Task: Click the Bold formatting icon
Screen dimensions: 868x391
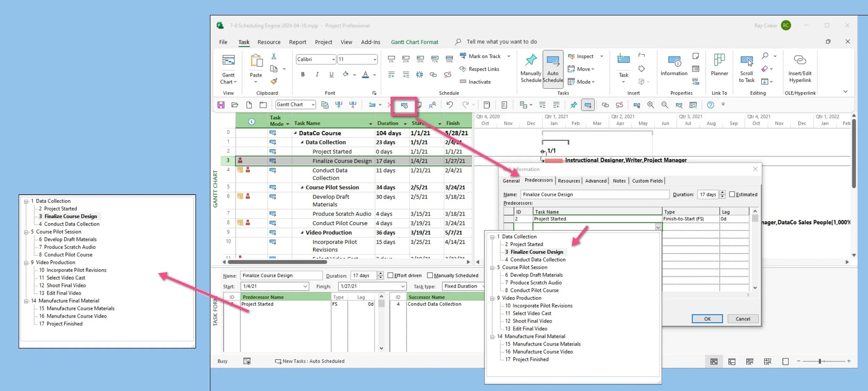Action: coord(303,74)
